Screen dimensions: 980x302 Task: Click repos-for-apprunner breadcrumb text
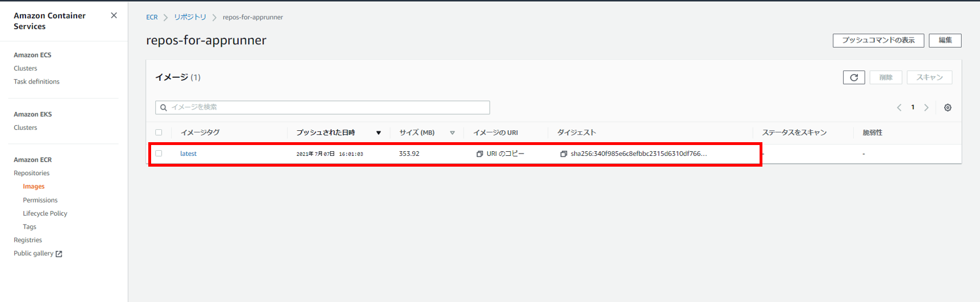tap(253, 17)
